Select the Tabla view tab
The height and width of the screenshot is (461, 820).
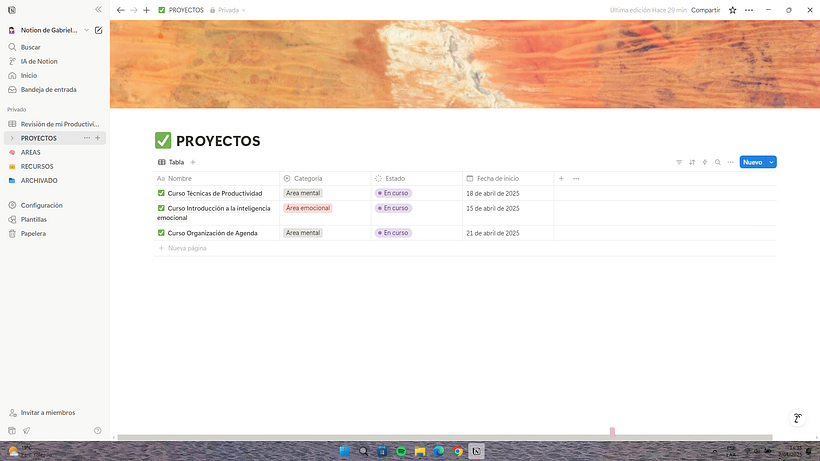pos(172,162)
